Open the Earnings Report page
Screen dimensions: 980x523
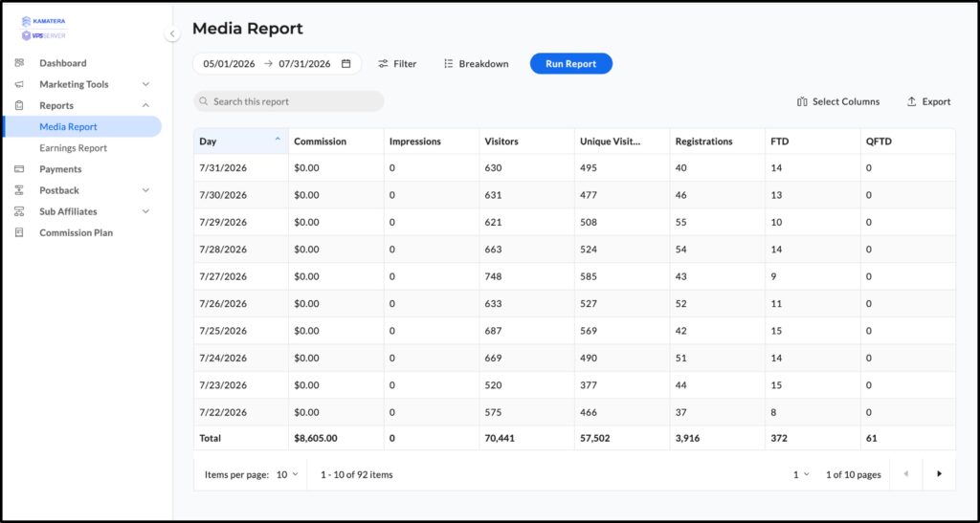tap(73, 148)
